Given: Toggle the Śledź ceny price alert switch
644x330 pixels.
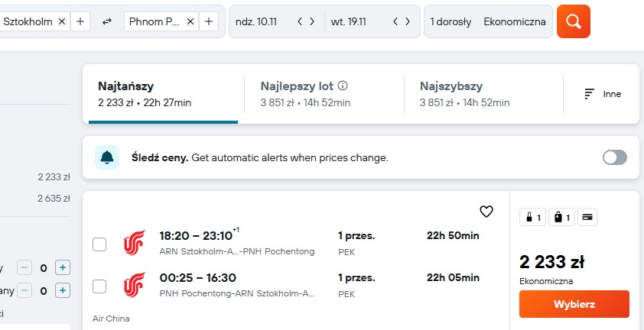Looking at the screenshot, I should [615, 157].
